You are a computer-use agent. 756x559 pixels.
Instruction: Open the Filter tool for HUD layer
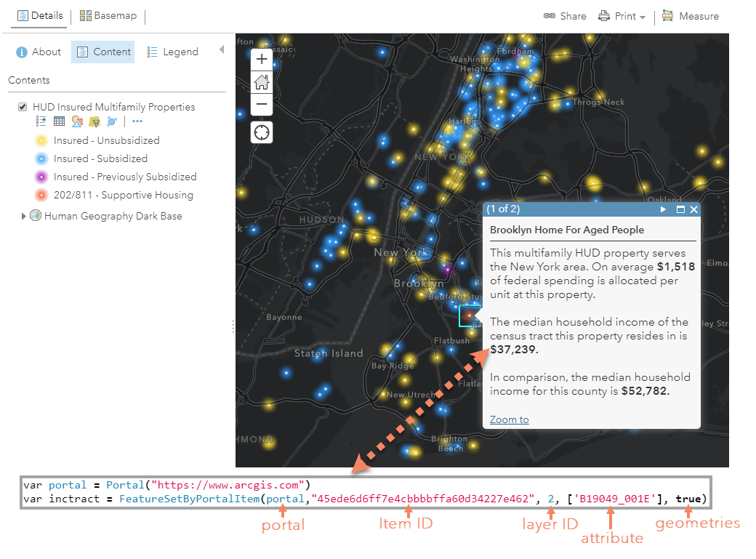point(94,121)
